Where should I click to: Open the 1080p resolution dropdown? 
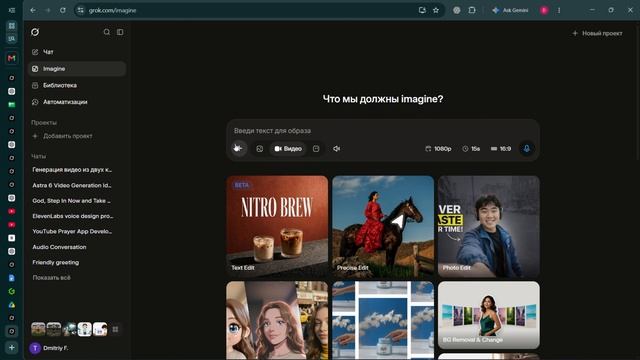(x=438, y=149)
